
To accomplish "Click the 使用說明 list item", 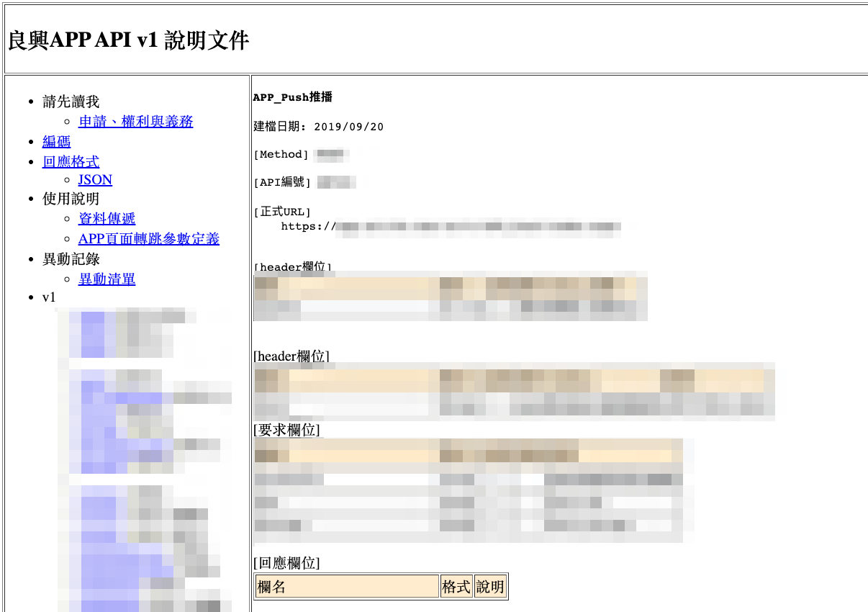I will tap(71, 199).
